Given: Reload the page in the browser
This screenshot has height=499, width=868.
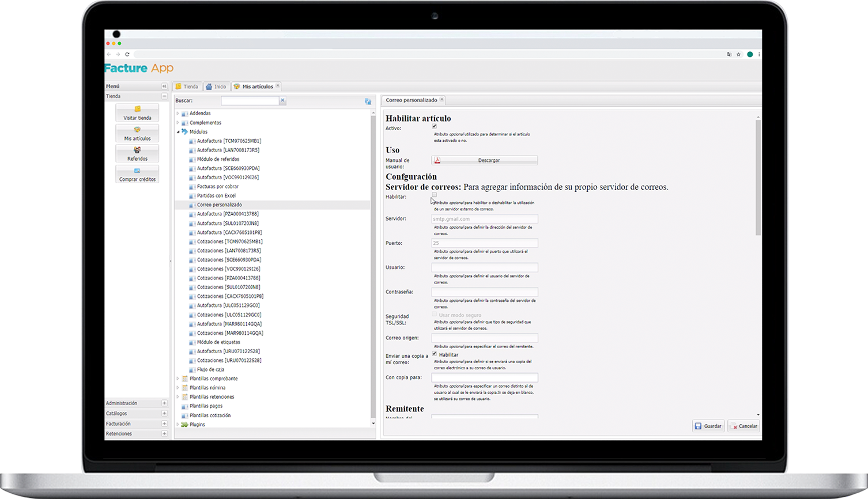Looking at the screenshot, I should 127,55.
